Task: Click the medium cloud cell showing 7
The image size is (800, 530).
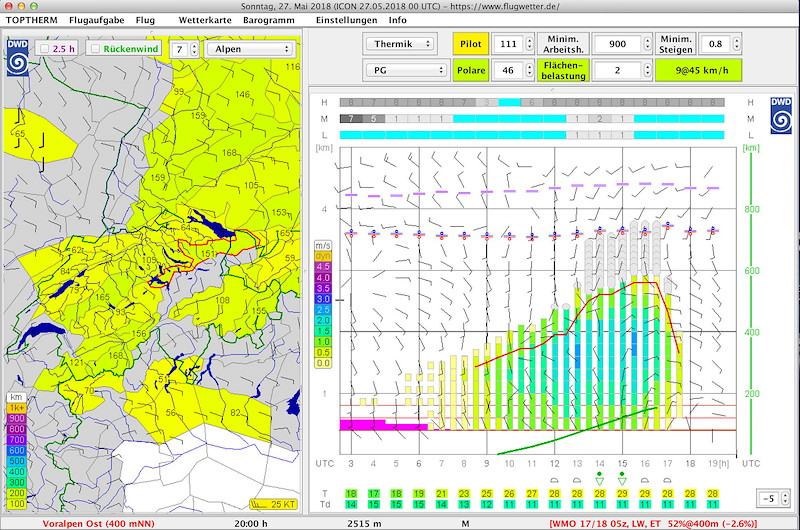Action: [351, 119]
